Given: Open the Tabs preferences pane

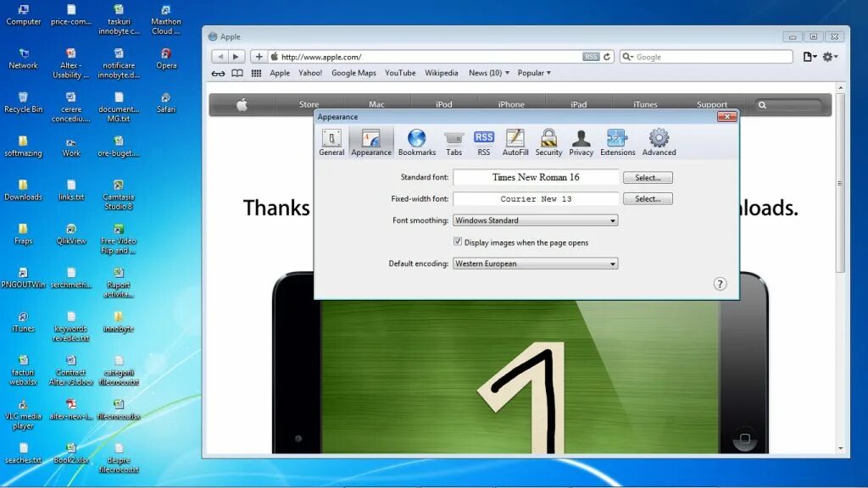Looking at the screenshot, I should coord(453,142).
